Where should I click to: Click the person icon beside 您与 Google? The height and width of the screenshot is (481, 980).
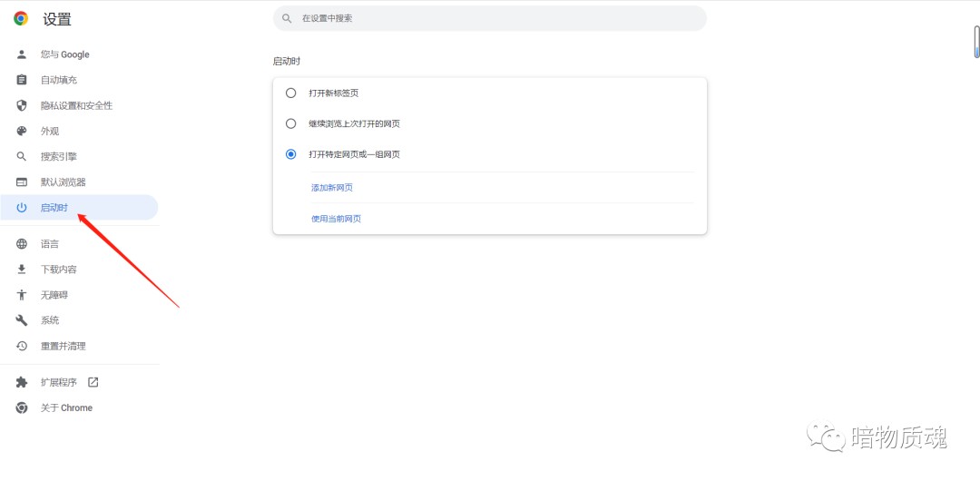click(22, 54)
